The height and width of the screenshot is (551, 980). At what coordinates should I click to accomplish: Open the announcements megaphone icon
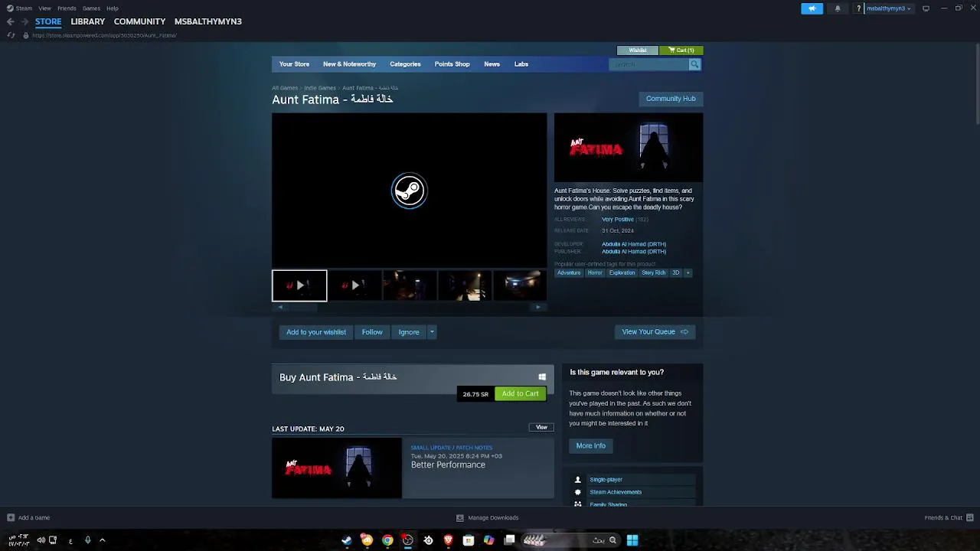point(812,8)
